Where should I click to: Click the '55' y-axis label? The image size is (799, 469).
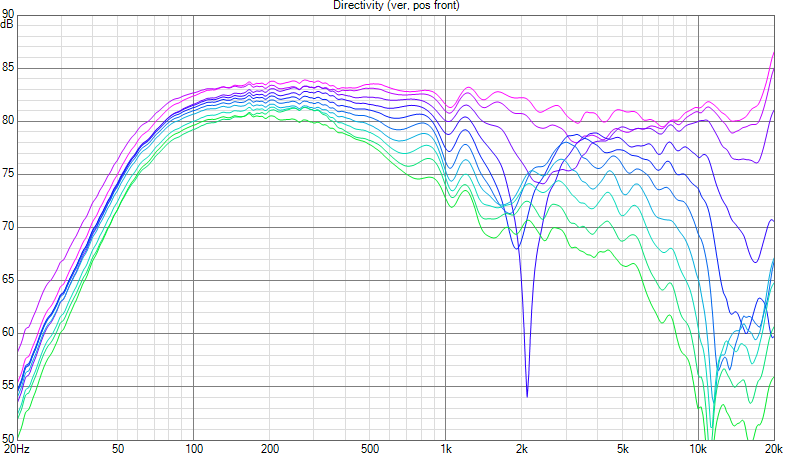(8, 385)
